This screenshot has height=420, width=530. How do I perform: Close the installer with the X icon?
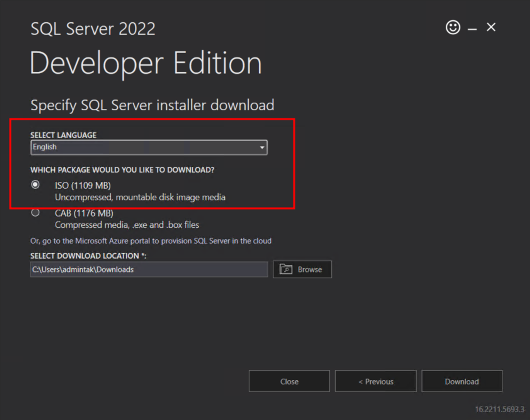[x=491, y=27]
